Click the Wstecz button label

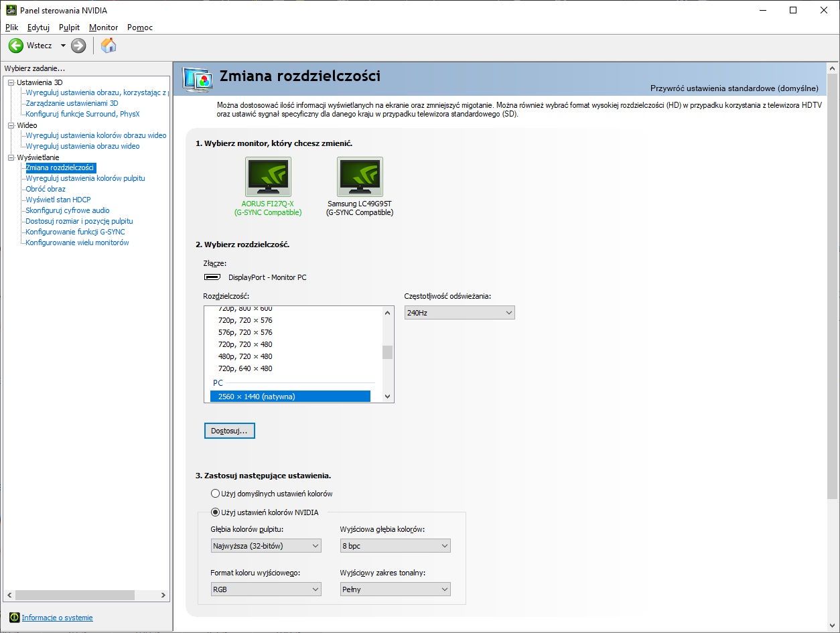40,46
